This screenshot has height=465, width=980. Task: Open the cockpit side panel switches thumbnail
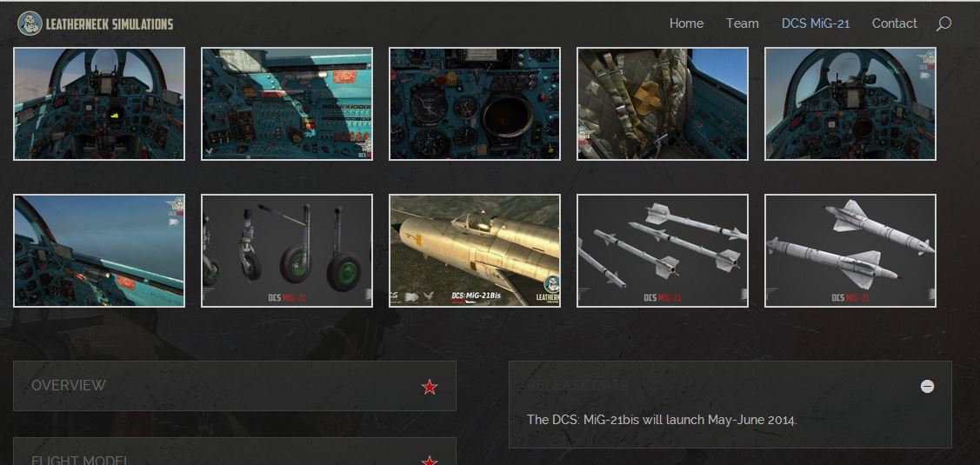tap(287, 103)
